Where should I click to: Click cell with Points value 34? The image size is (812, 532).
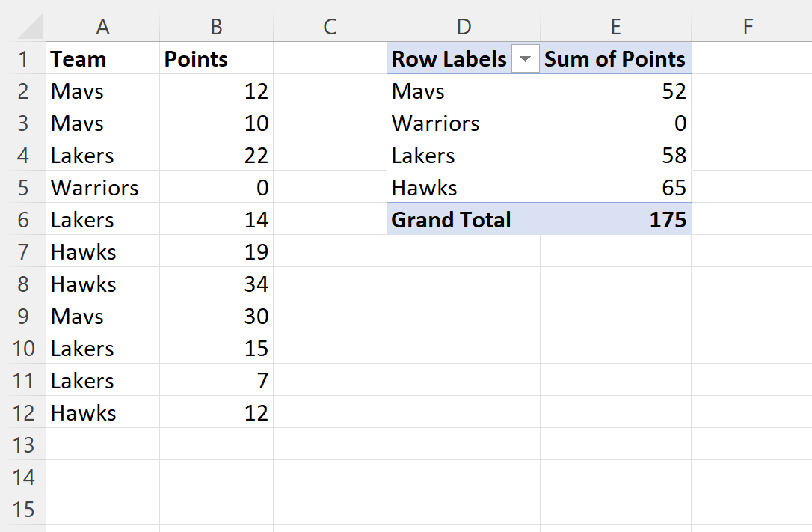[217, 284]
